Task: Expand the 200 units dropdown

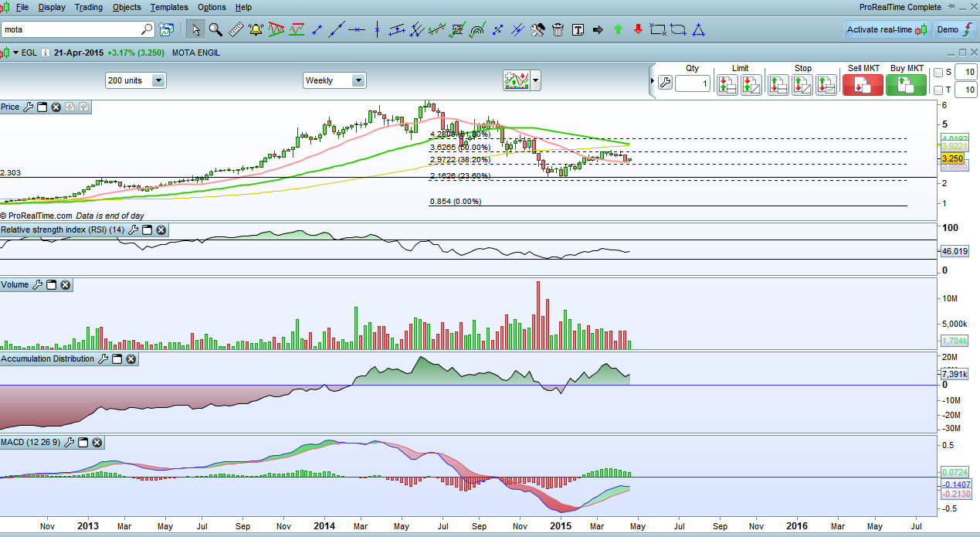Action: pyautogui.click(x=158, y=80)
